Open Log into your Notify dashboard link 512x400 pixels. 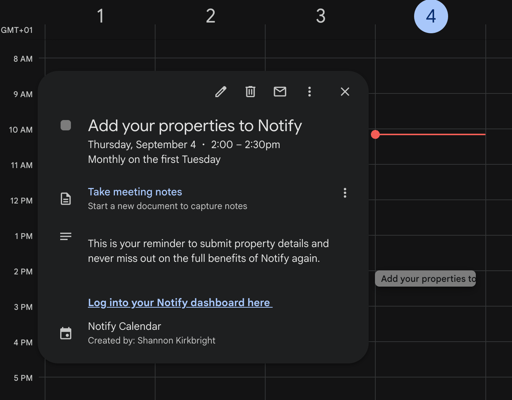180,303
